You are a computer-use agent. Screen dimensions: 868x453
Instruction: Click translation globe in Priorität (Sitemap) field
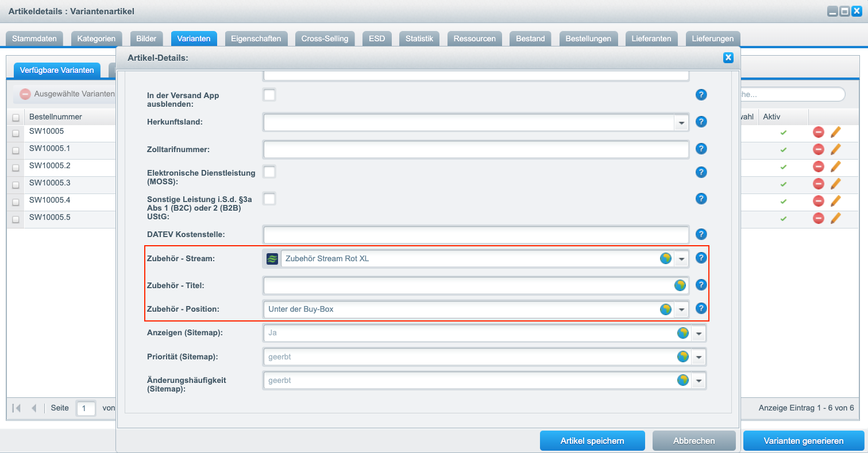click(x=683, y=357)
